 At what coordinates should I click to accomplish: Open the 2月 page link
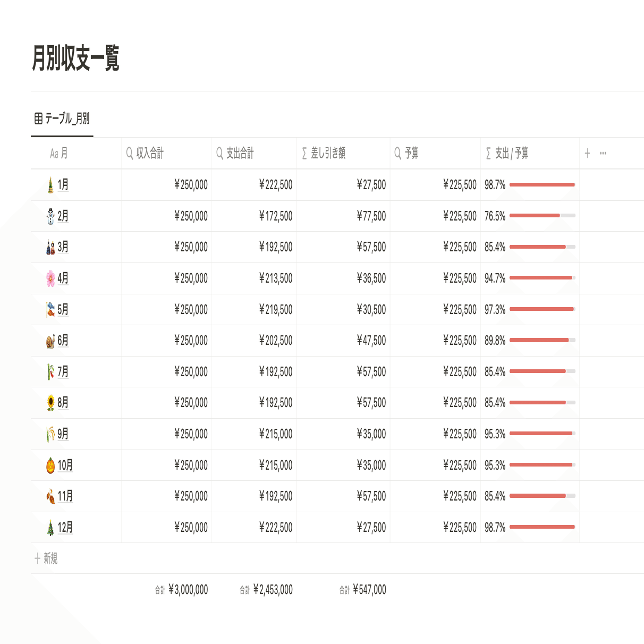[x=63, y=216]
